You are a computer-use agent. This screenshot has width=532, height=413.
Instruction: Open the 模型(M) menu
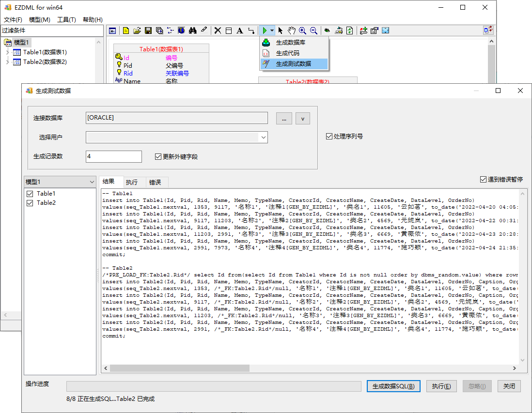pyautogui.click(x=40, y=20)
